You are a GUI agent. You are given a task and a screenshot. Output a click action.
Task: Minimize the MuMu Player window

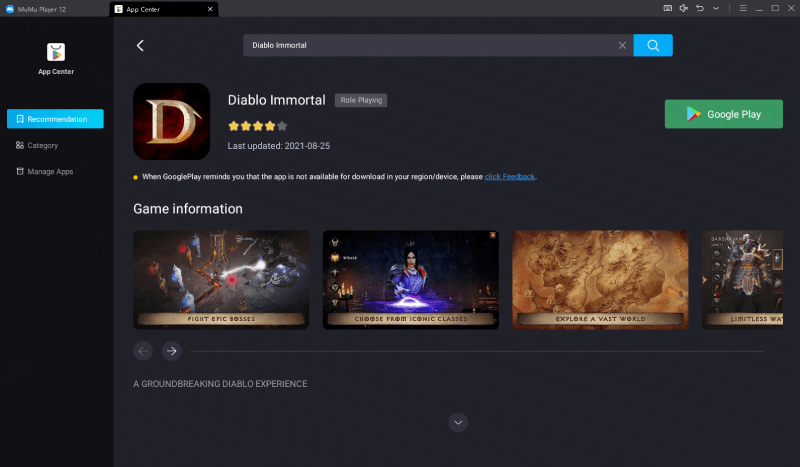coord(759,8)
